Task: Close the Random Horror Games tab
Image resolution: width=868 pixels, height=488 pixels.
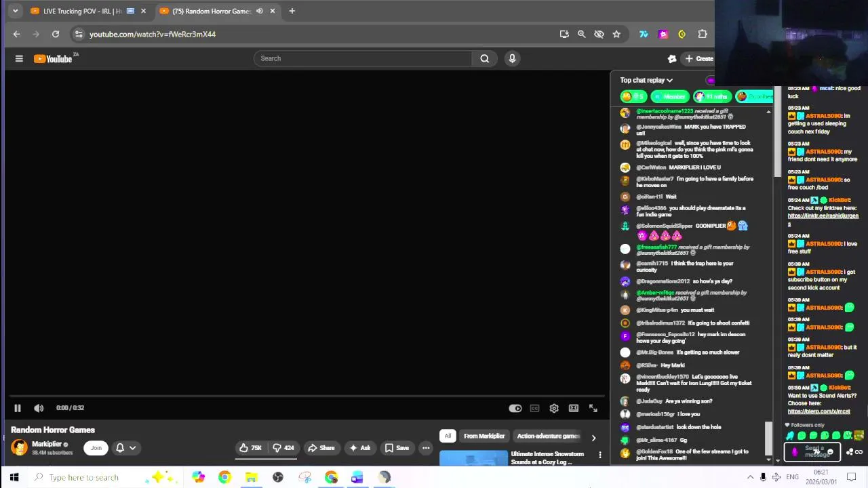Action: (273, 11)
